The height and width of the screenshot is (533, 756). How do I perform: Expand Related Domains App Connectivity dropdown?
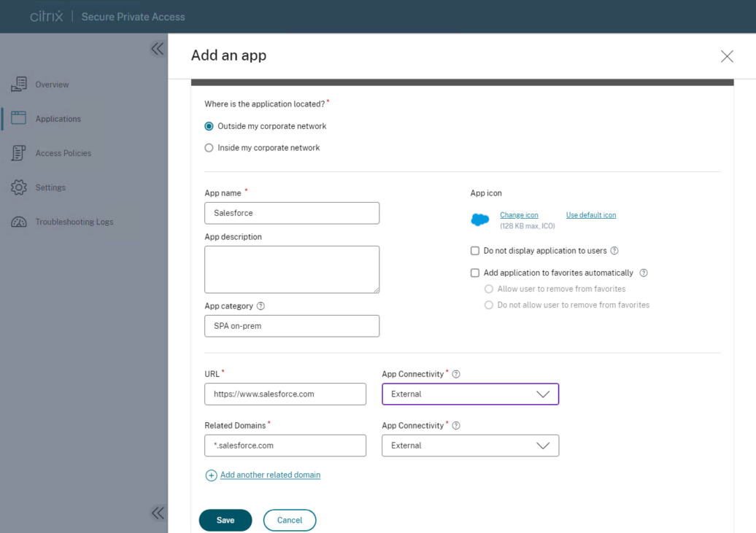tap(470, 446)
